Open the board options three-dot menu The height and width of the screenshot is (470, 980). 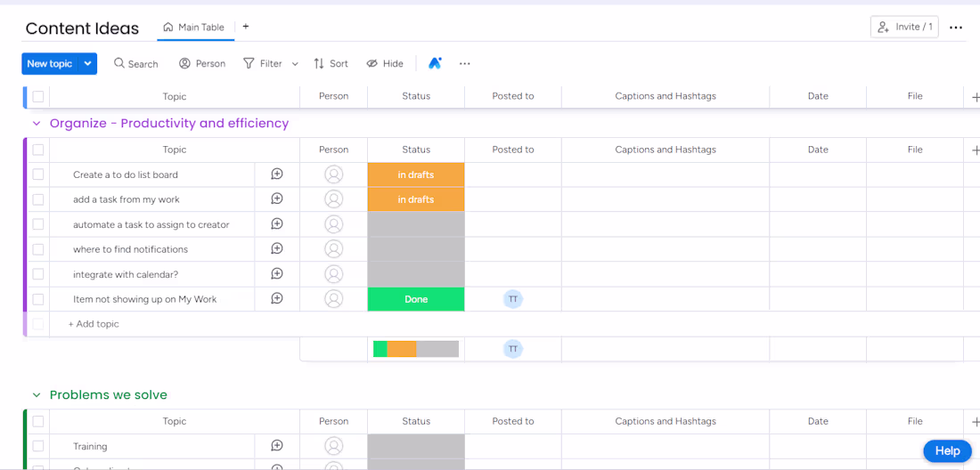[956, 28]
